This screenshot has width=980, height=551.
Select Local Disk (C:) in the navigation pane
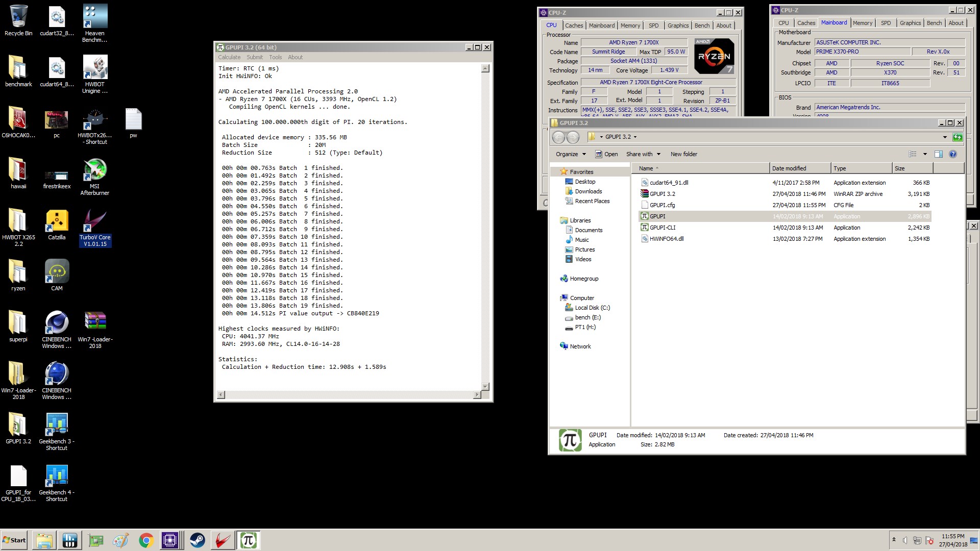point(587,308)
